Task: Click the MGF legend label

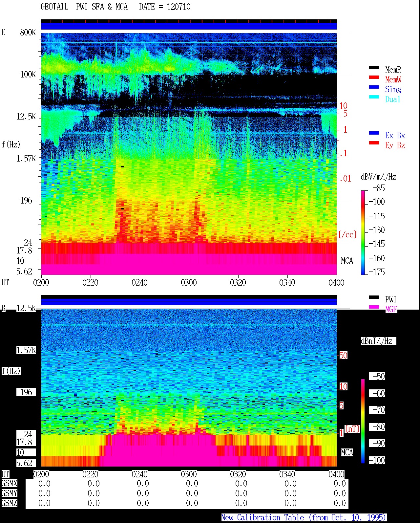Action: 391,309
